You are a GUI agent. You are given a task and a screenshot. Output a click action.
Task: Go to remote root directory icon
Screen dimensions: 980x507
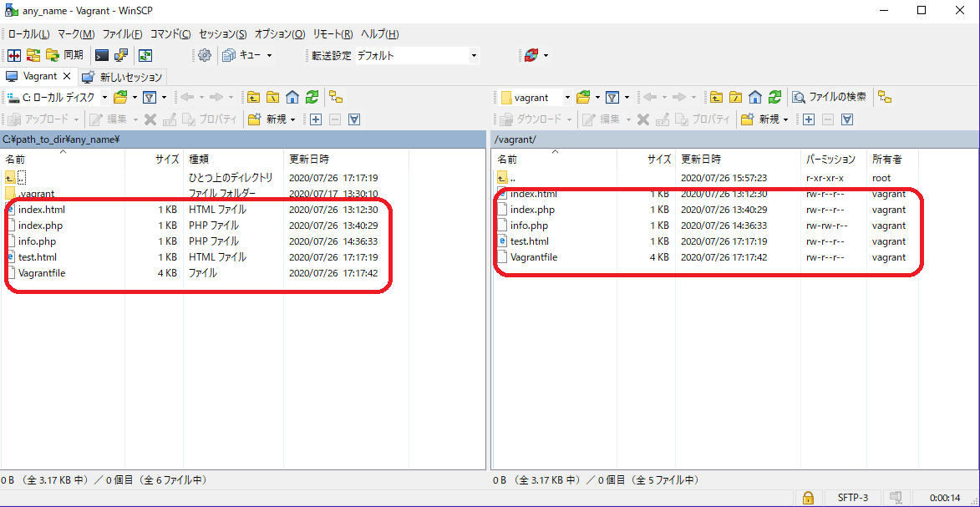(x=735, y=97)
